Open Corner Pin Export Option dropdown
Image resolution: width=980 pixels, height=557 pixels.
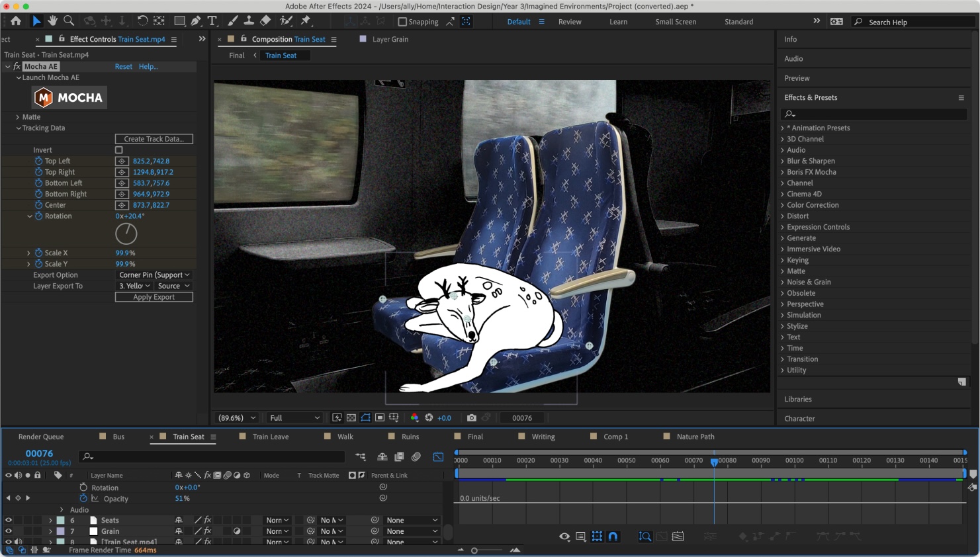154,275
